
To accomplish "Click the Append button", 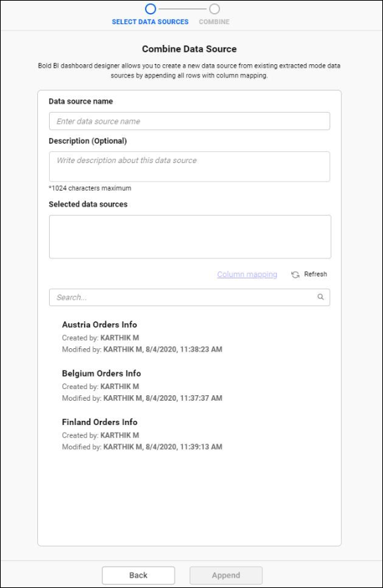I will point(226,576).
